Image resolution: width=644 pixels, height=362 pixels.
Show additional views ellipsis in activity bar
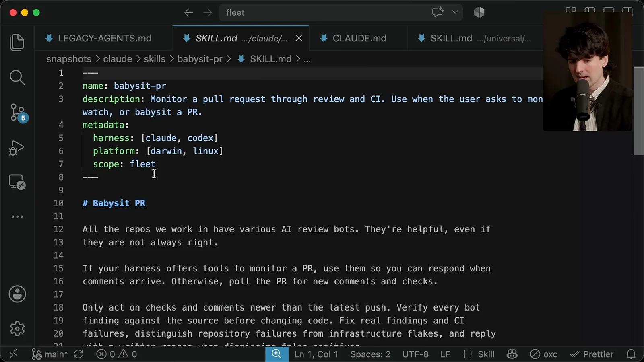point(17,216)
